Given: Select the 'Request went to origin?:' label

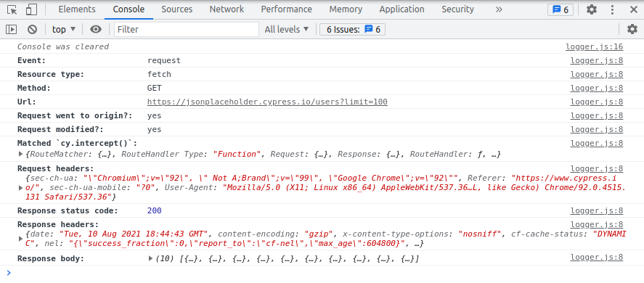Looking at the screenshot, I should (x=75, y=116).
